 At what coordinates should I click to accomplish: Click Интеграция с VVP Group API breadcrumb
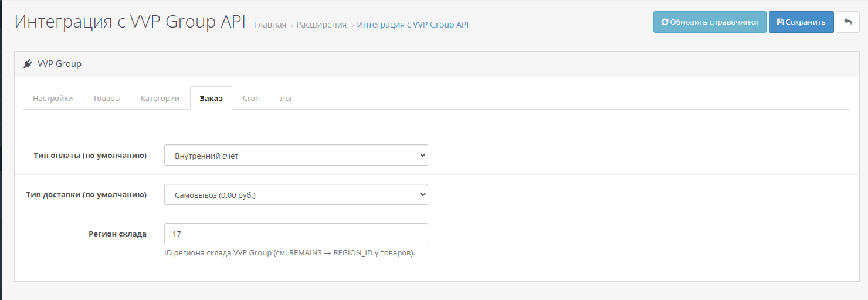click(413, 25)
